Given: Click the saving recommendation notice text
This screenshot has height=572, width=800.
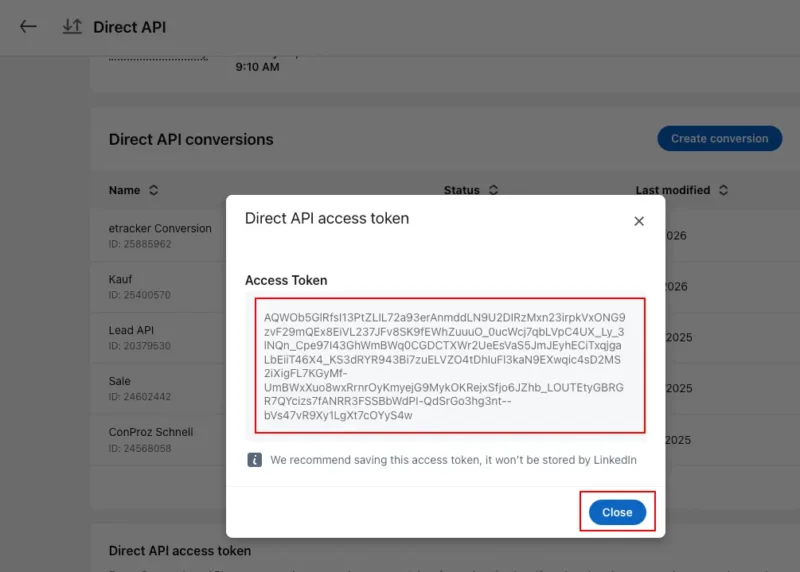Looking at the screenshot, I should [x=453, y=460].
